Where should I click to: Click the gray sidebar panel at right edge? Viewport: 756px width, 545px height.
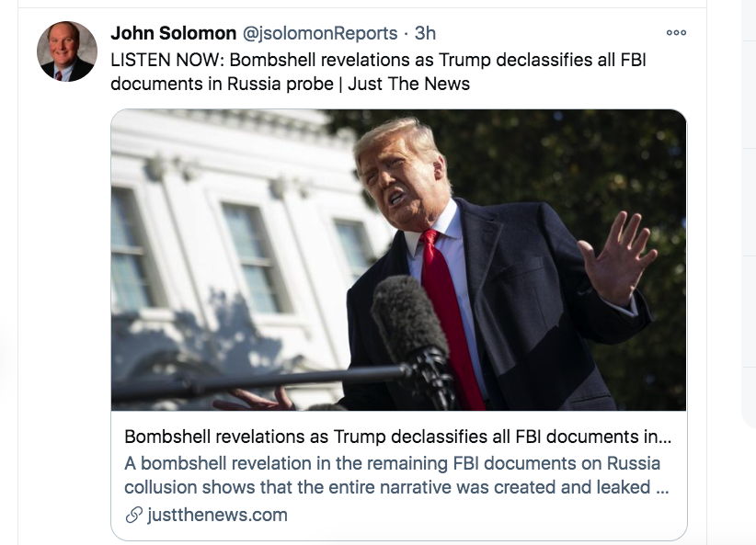click(x=749, y=214)
